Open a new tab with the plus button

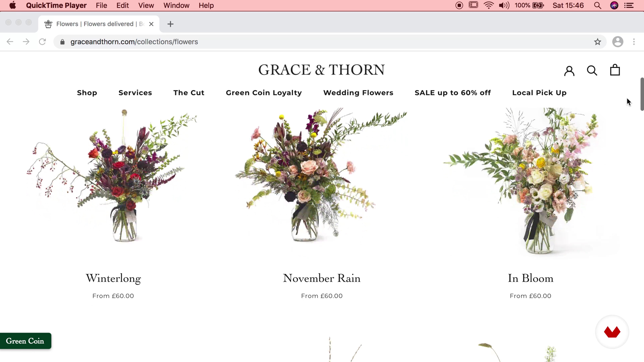[171, 24]
